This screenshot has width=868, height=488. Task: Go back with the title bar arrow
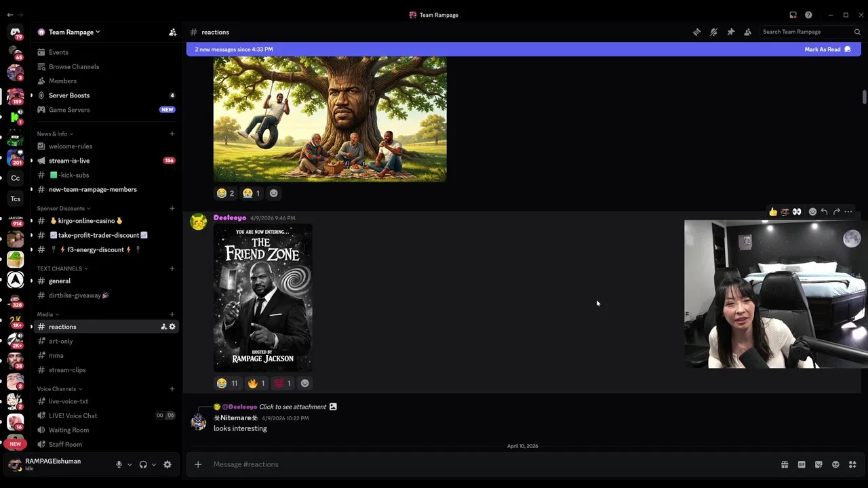pyautogui.click(x=9, y=15)
